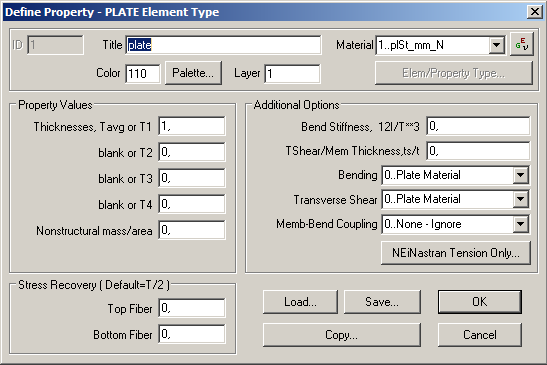Screen dimensions: 547x365
Task: Click the Layer input field
Action: [292, 74]
